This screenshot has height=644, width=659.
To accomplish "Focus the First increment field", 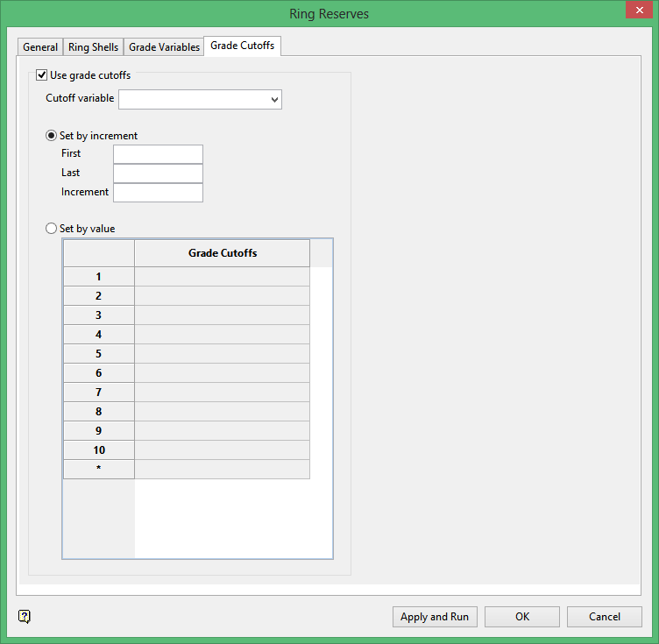I will [x=158, y=154].
